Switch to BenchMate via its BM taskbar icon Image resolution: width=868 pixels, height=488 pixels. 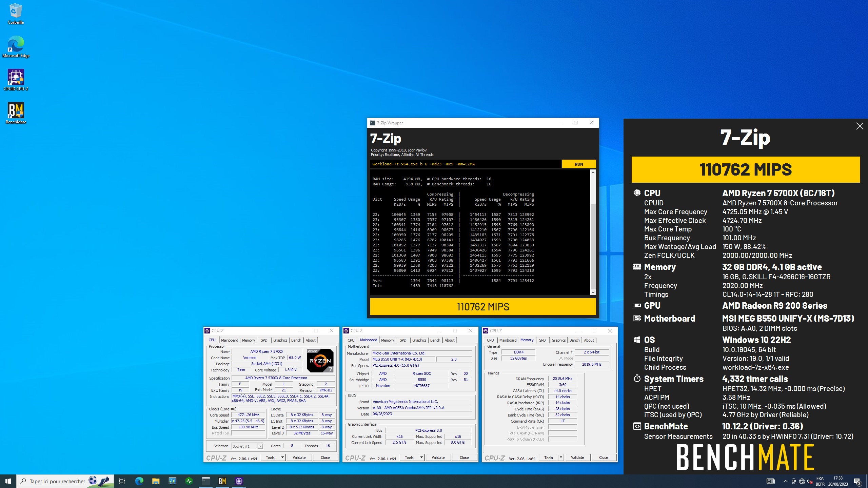click(x=222, y=481)
